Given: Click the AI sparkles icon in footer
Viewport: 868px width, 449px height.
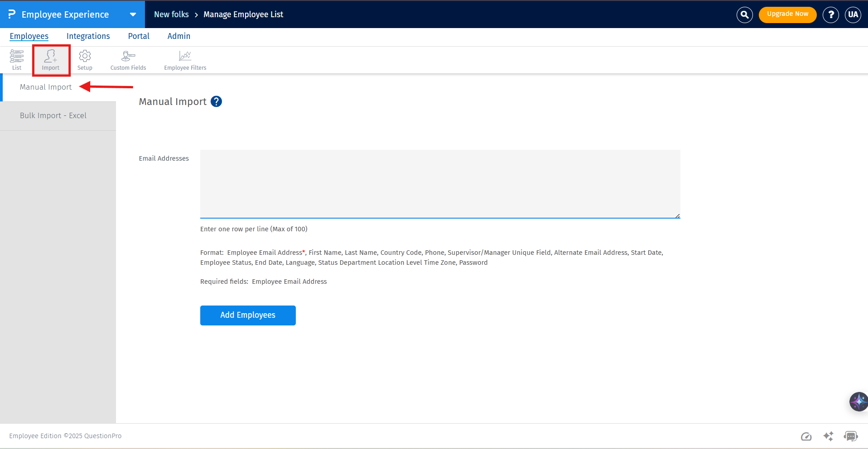Looking at the screenshot, I should click(828, 436).
